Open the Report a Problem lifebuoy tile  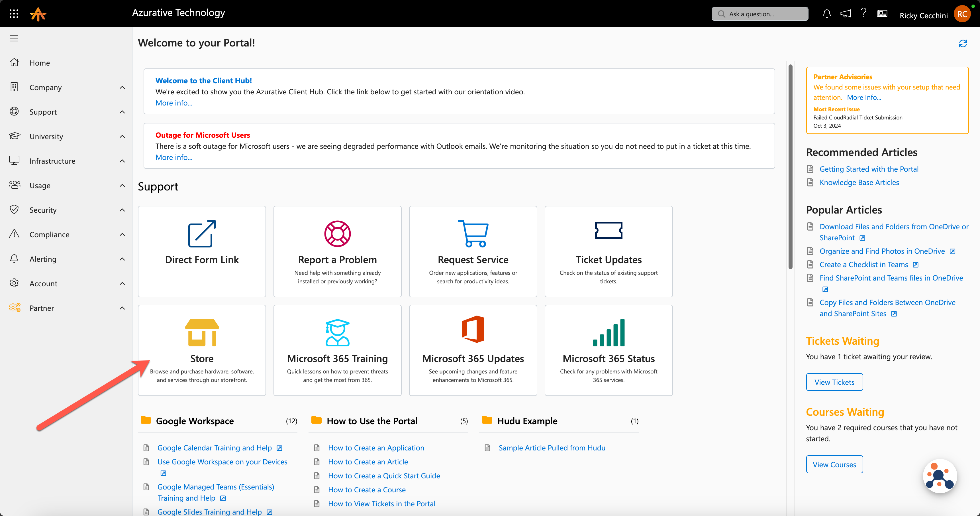[x=338, y=251]
